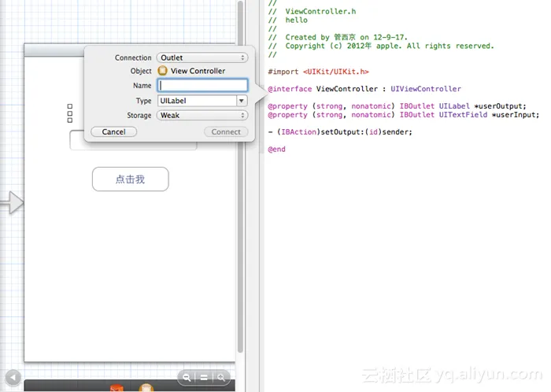Click the actual size zoom icon
Image resolution: width=551 pixels, height=392 pixels.
[204, 378]
